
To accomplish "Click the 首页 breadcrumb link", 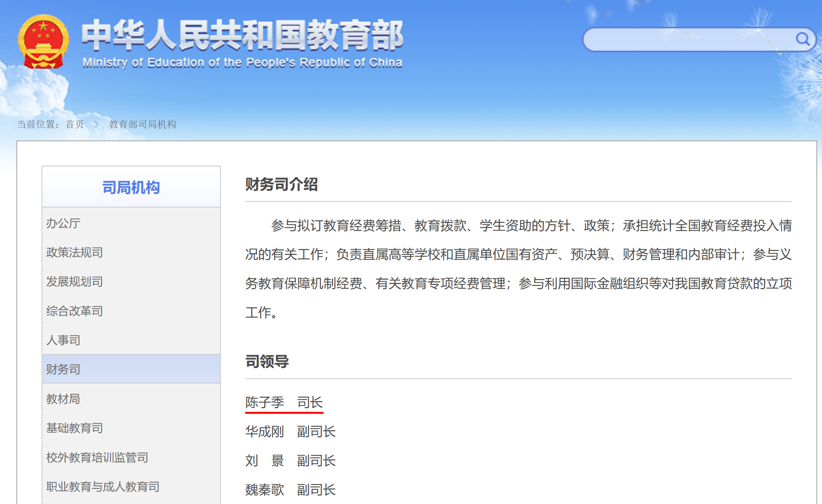I will point(75,125).
